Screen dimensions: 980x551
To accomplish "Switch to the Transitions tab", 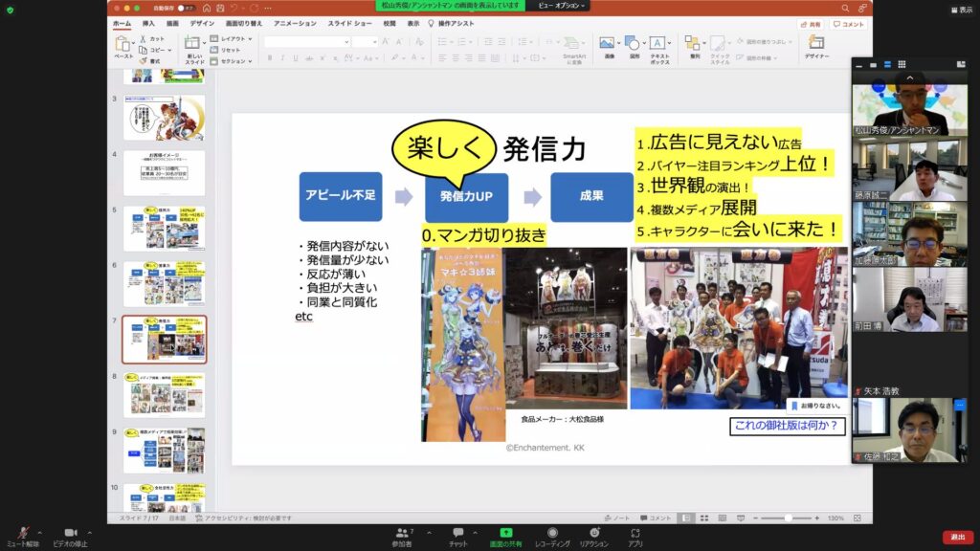I will (244, 24).
